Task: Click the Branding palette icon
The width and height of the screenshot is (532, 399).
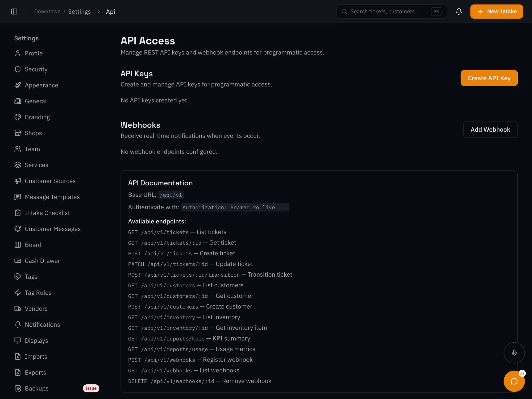Action: click(x=18, y=117)
